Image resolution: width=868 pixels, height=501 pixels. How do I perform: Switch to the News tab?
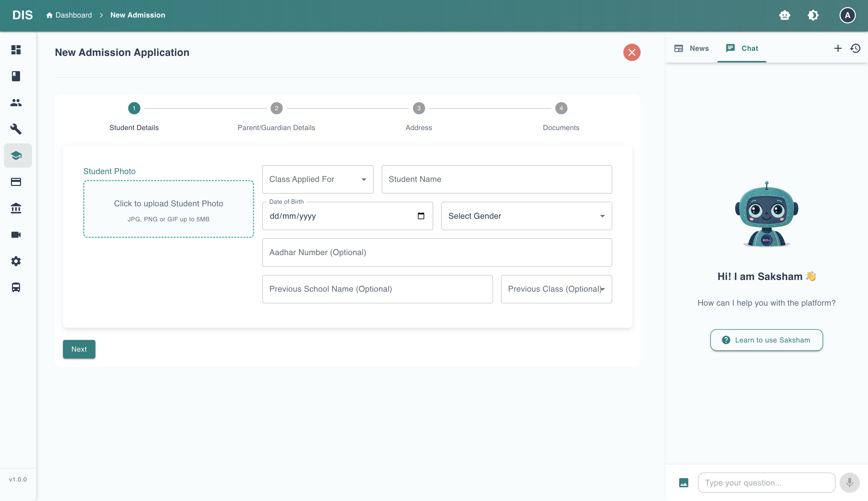[x=691, y=48]
